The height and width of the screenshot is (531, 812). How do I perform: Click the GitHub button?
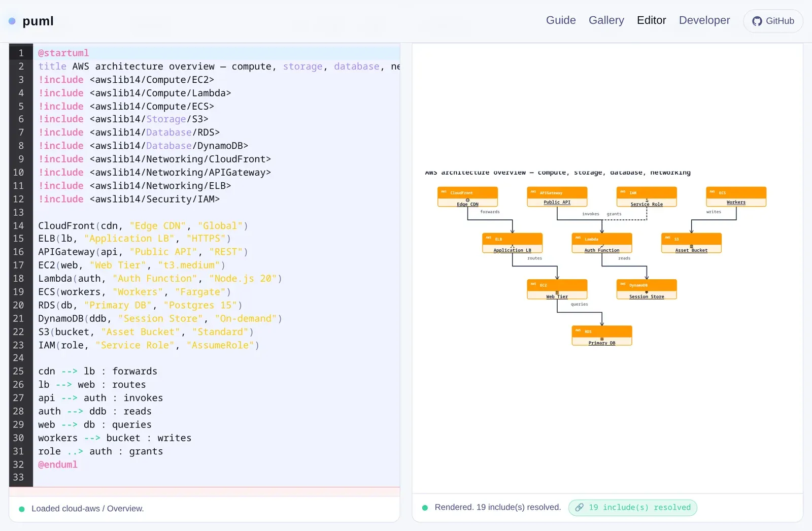(x=773, y=21)
